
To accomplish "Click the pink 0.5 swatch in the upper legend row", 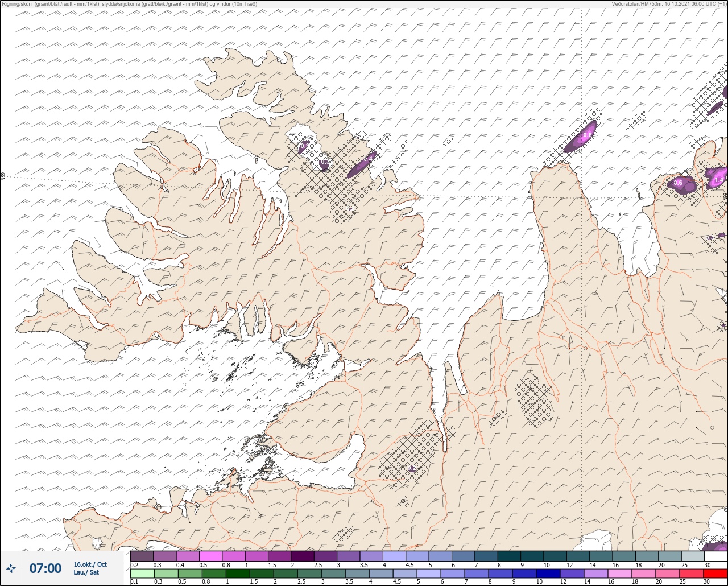I will tap(210, 556).
